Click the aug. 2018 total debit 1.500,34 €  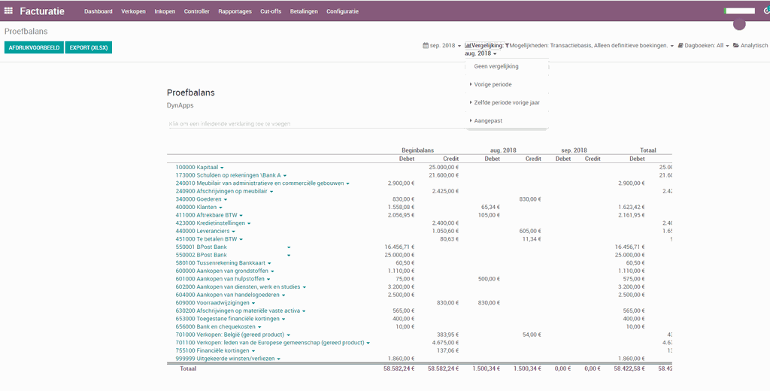[486, 368]
